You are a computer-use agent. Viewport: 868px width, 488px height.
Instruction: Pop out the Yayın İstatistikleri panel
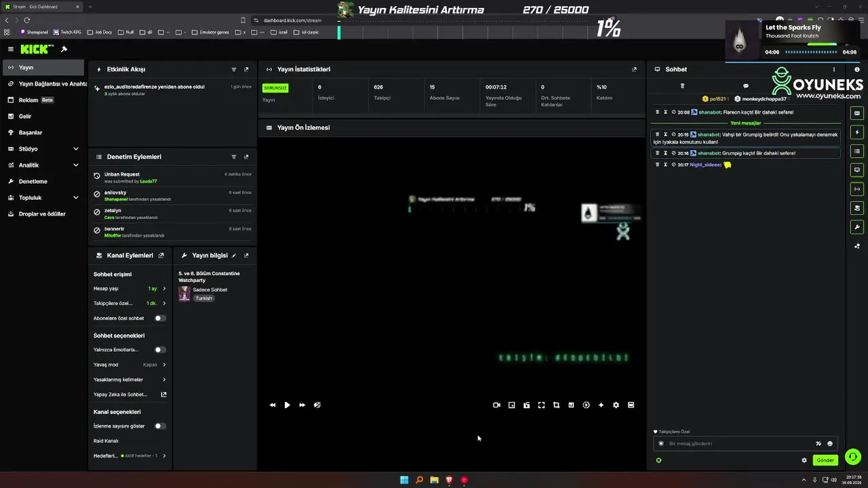[634, 69]
